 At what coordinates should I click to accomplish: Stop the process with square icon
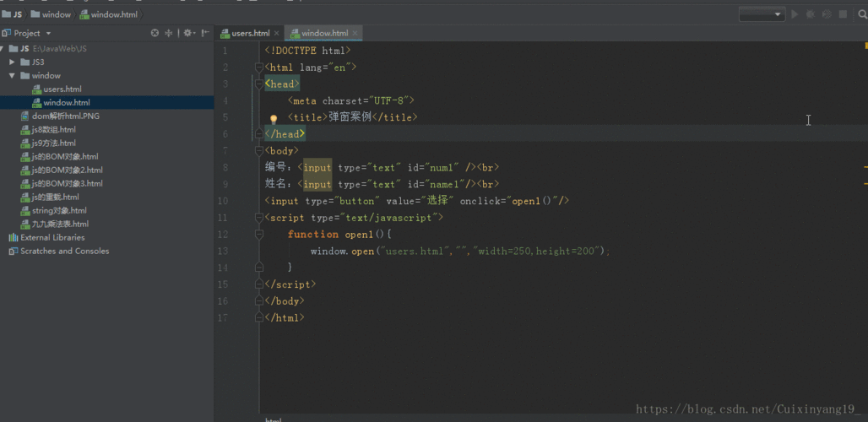click(843, 14)
